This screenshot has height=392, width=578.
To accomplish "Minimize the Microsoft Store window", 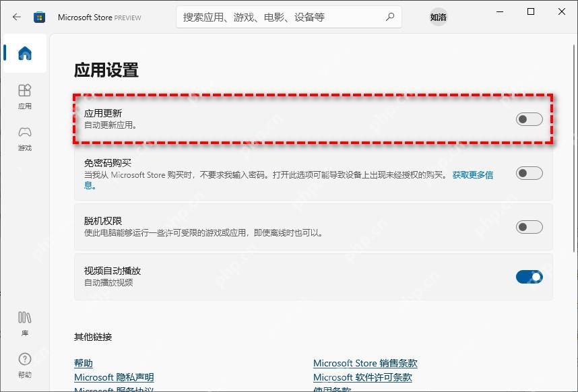I will pos(500,12).
